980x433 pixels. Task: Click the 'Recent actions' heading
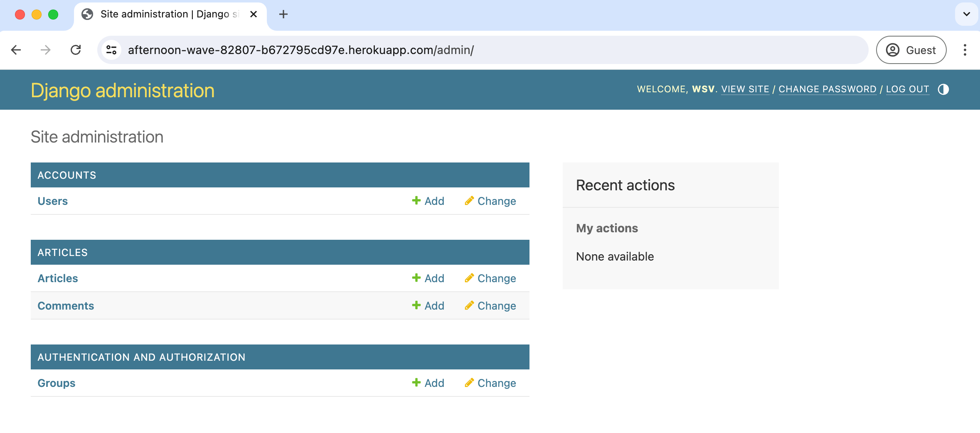[x=625, y=185]
